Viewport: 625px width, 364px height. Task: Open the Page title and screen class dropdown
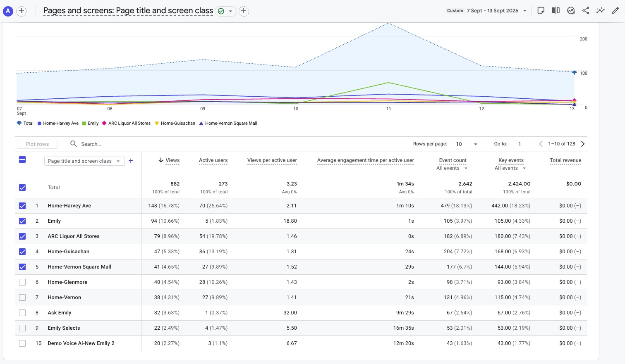pos(84,161)
